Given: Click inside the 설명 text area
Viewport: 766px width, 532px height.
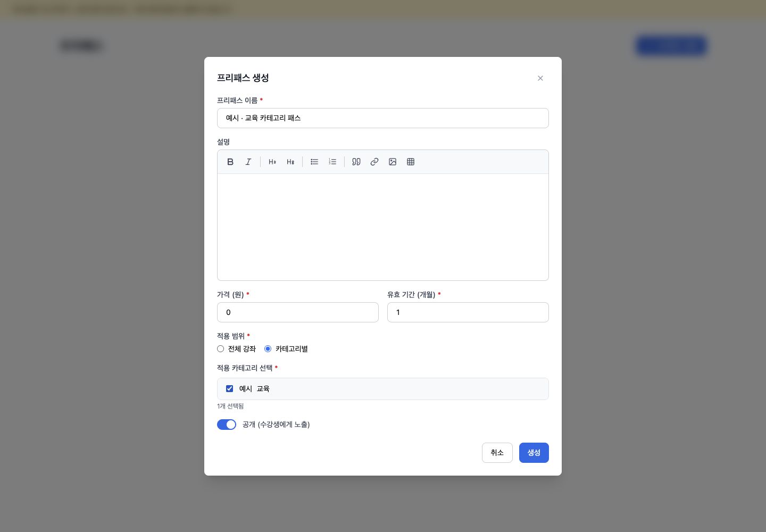Looking at the screenshot, I should 383,227.
